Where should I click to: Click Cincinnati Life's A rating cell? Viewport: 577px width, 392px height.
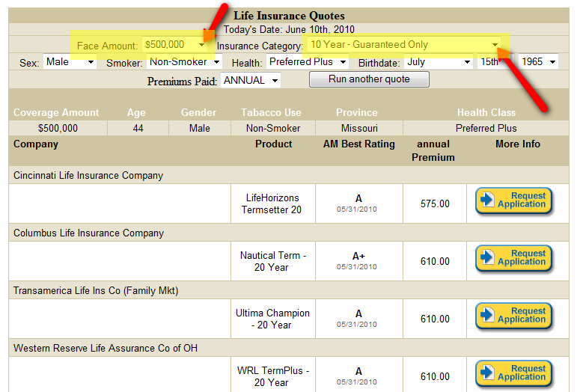tap(358, 203)
